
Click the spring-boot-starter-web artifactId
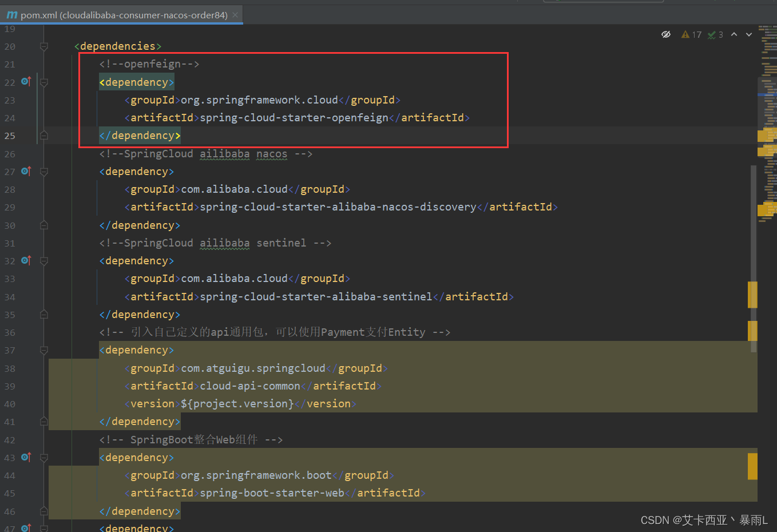(272, 493)
